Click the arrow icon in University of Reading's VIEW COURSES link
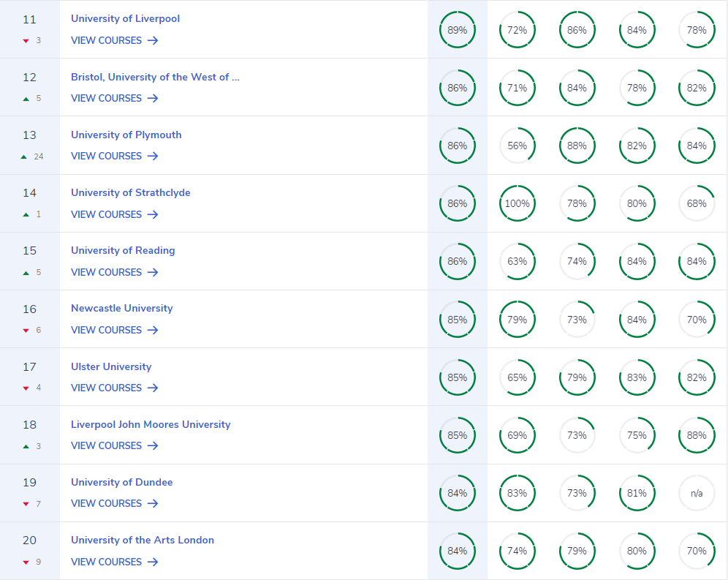 (x=152, y=272)
